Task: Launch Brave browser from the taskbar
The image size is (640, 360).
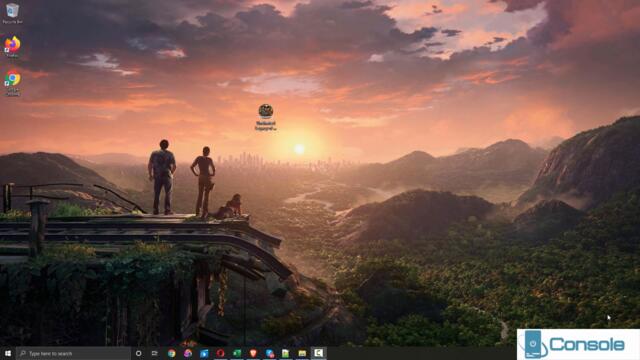Action: click(253, 353)
